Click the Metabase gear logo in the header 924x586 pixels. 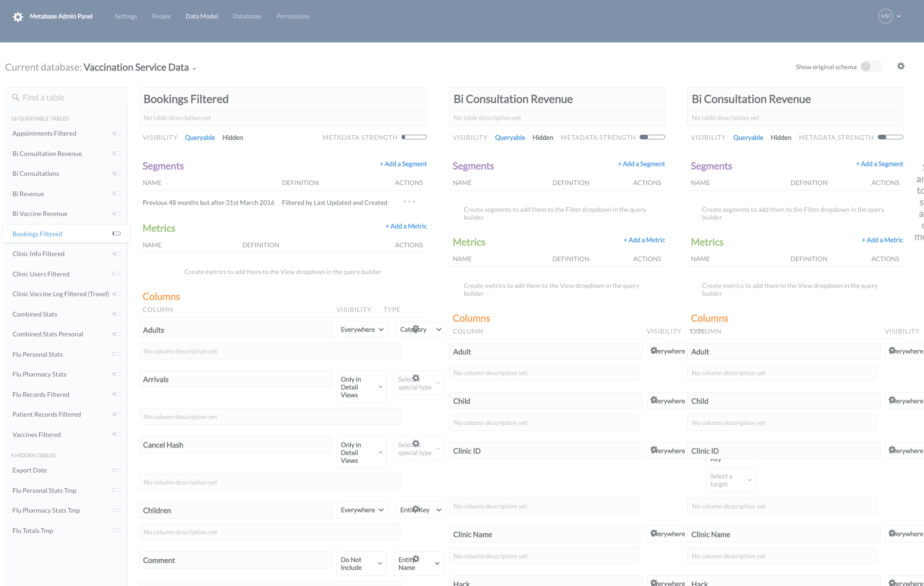tap(18, 16)
